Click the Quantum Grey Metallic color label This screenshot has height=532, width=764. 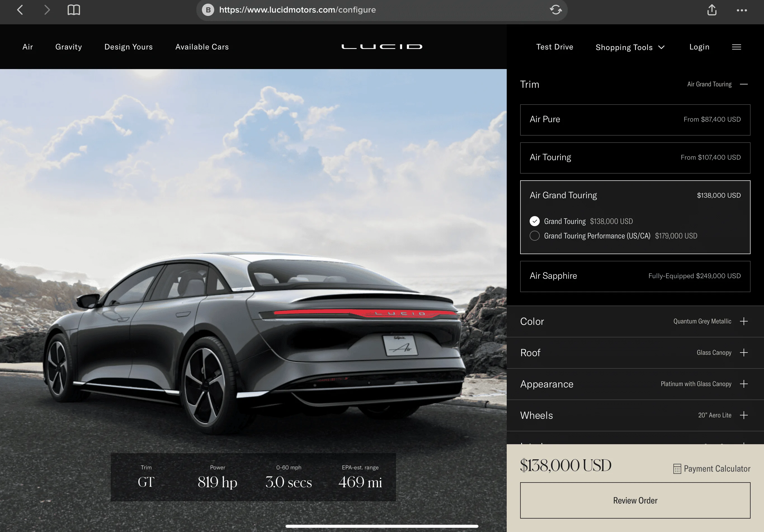(702, 321)
